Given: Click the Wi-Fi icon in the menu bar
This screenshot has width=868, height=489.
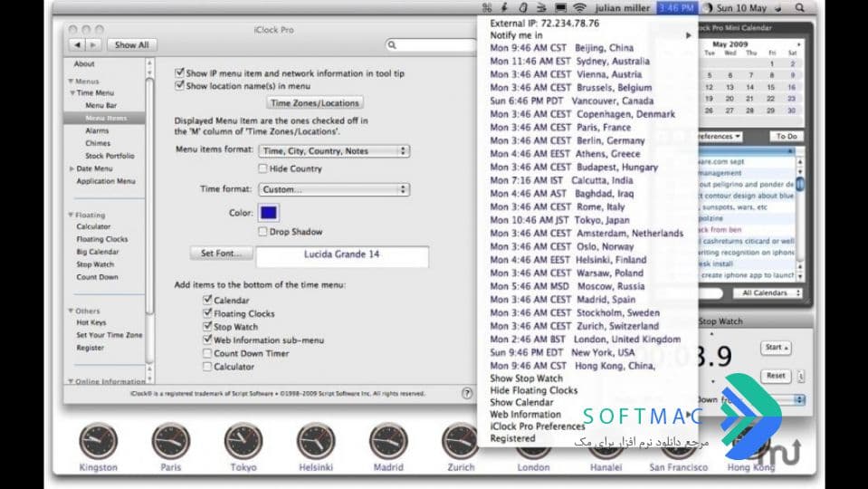Looking at the screenshot, I should [579, 8].
